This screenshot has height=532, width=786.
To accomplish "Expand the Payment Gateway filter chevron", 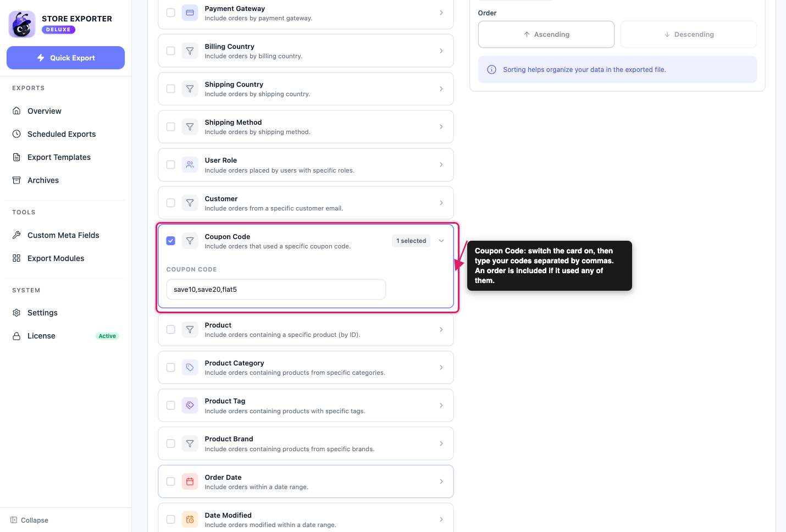I will [x=441, y=13].
